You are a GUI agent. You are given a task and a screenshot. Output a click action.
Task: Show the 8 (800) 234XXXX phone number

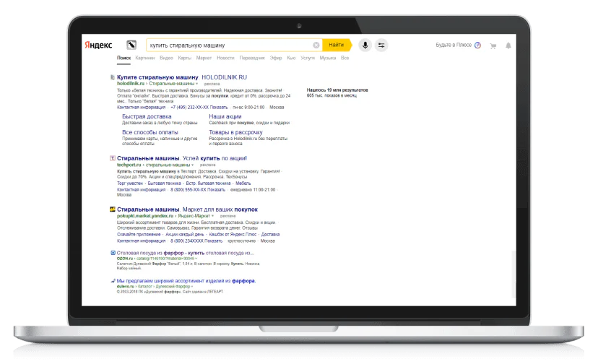tap(196, 241)
